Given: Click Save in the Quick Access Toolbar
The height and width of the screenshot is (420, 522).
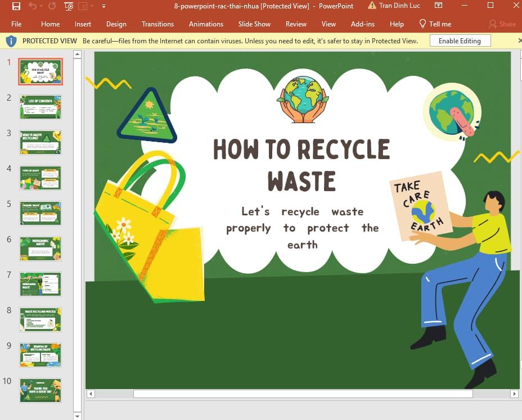Looking at the screenshot, I should click(x=17, y=6).
